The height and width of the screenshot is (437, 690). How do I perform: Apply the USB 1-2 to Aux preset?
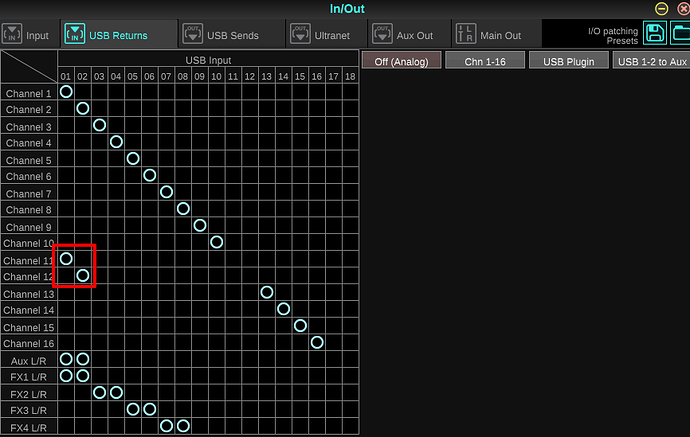[x=651, y=61]
